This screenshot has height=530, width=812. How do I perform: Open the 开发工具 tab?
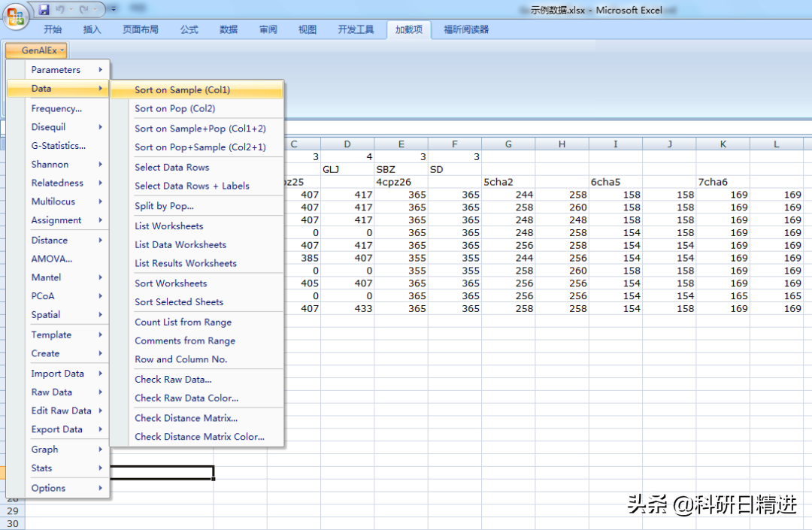(356, 29)
